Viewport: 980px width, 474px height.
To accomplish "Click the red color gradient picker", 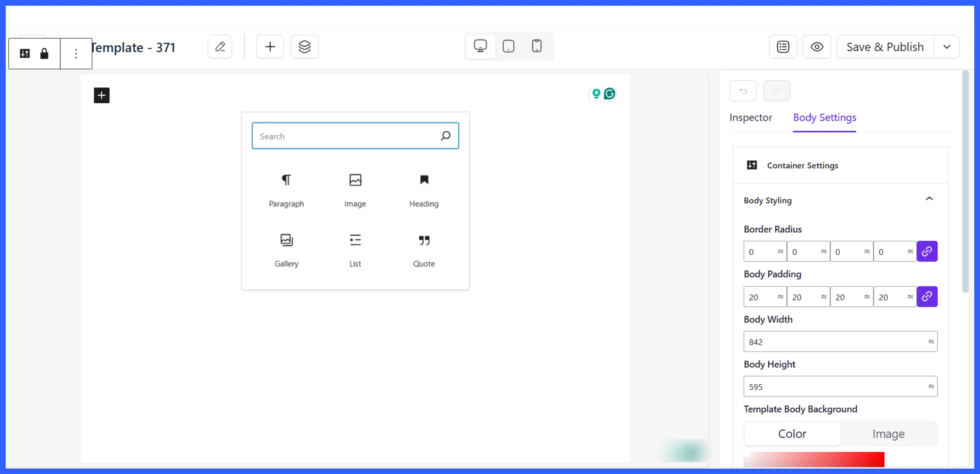I will click(814, 459).
